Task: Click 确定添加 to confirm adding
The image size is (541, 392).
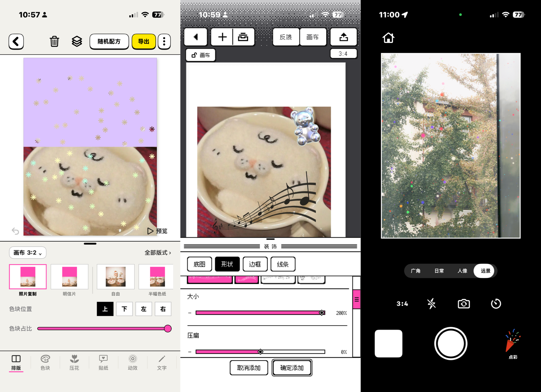Action: tap(292, 368)
